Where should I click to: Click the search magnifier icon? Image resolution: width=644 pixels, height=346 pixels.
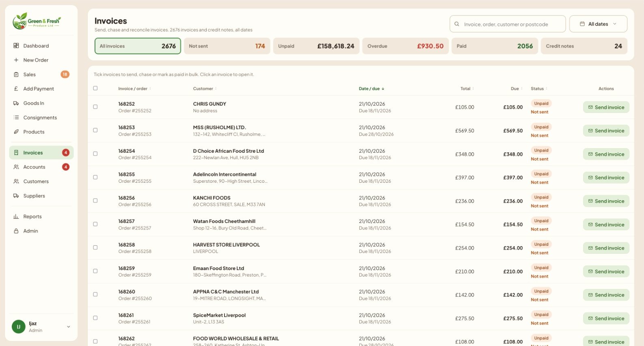pyautogui.click(x=457, y=24)
